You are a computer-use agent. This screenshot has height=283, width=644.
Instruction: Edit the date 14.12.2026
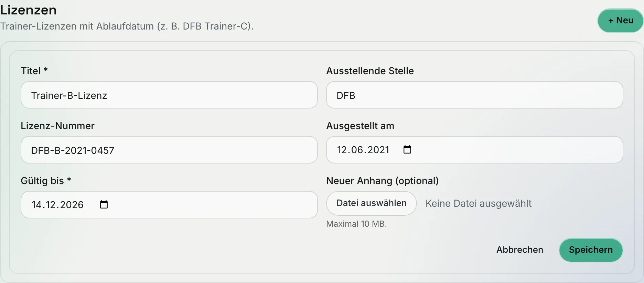(57, 205)
